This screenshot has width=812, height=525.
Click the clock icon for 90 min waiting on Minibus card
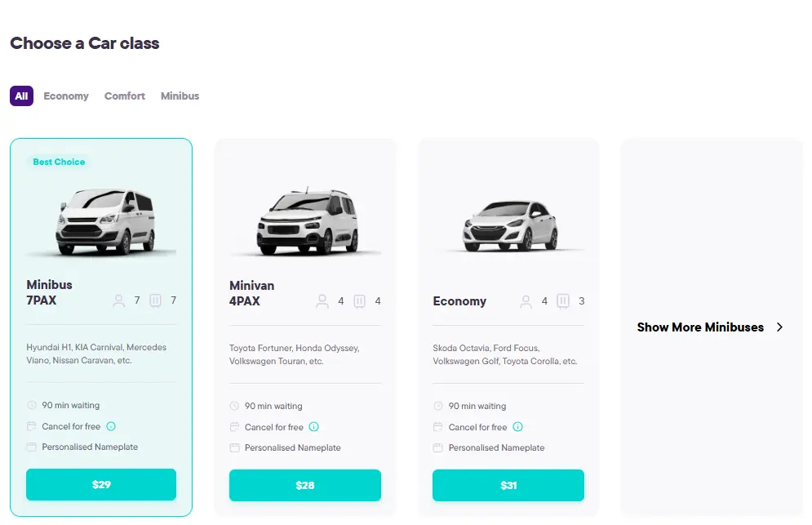[31, 405]
